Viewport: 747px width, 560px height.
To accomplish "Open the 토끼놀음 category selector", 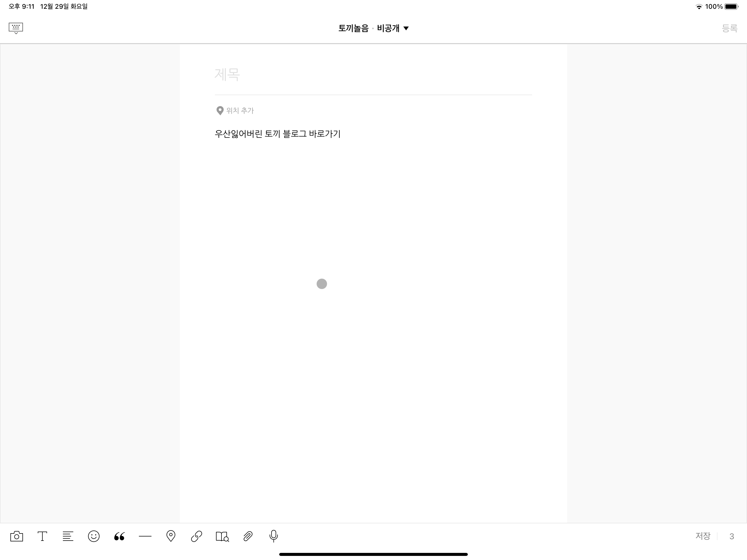I will (353, 28).
